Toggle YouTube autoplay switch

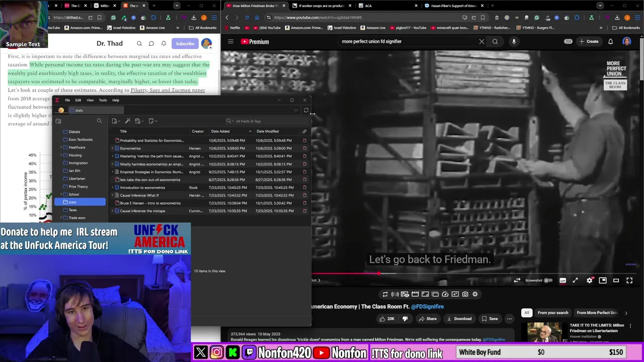(x=547, y=281)
